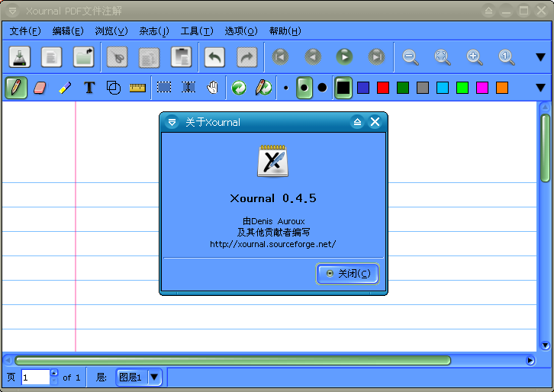Image resolution: width=554 pixels, height=392 pixels.
Task: Go to previous page icon
Action: pyautogui.click(x=313, y=57)
